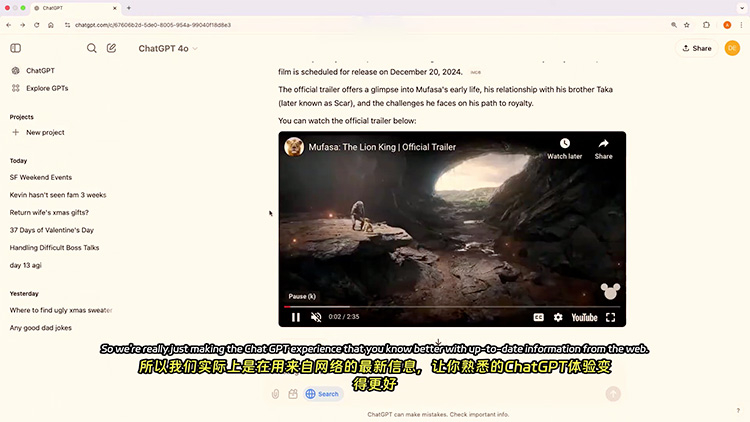Click the Share button at top right
The width and height of the screenshot is (750, 422).
point(696,48)
